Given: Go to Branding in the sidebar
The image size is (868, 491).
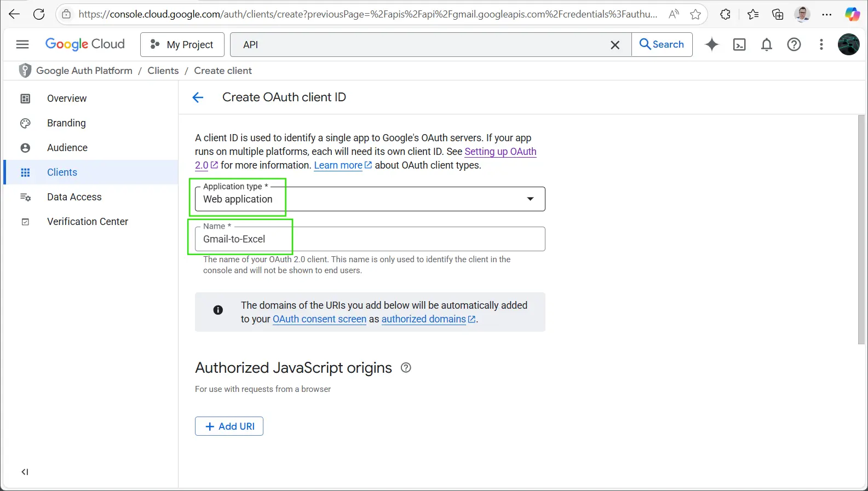Looking at the screenshot, I should [x=66, y=123].
